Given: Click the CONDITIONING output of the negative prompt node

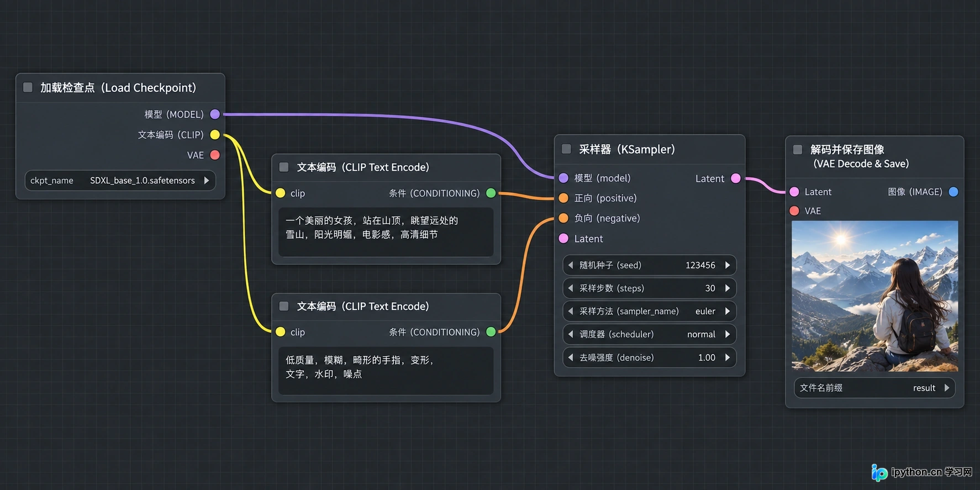Looking at the screenshot, I should click(491, 332).
